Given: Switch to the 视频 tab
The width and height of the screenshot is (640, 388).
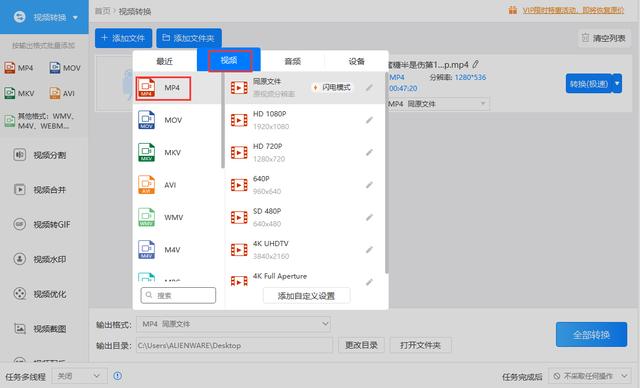Looking at the screenshot, I should 229,60.
